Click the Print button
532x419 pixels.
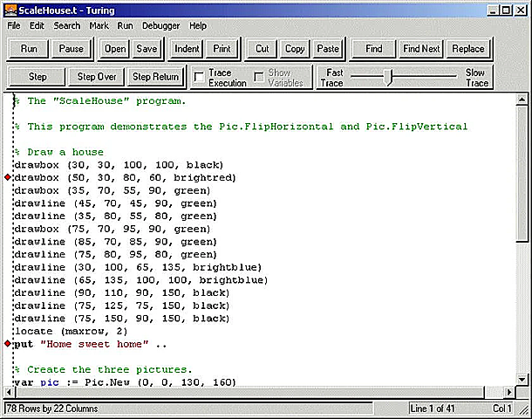(222, 49)
